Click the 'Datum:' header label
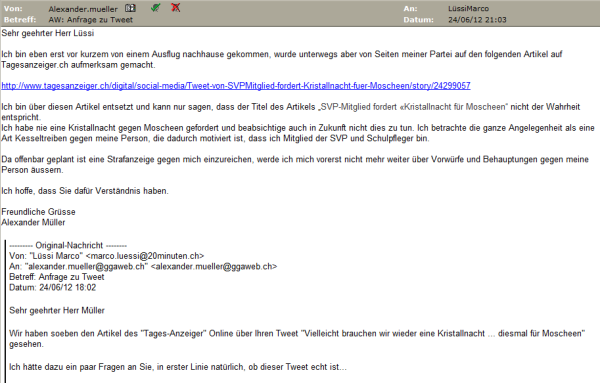Viewport: 600px width, 383px height. point(419,20)
